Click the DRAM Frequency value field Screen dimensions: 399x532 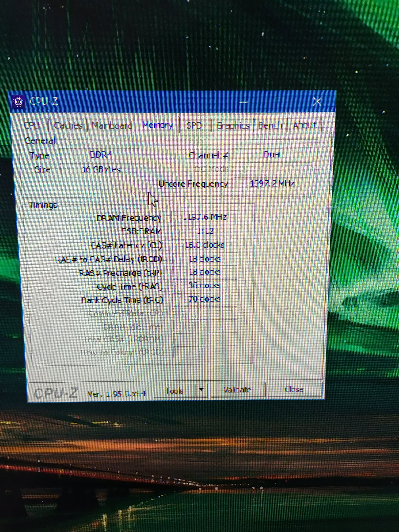[x=205, y=217]
